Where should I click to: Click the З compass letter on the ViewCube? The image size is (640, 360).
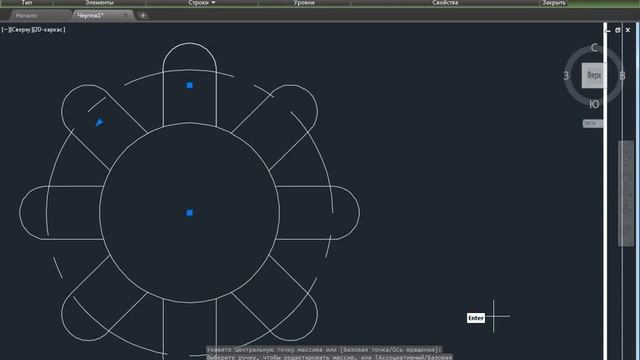click(566, 76)
